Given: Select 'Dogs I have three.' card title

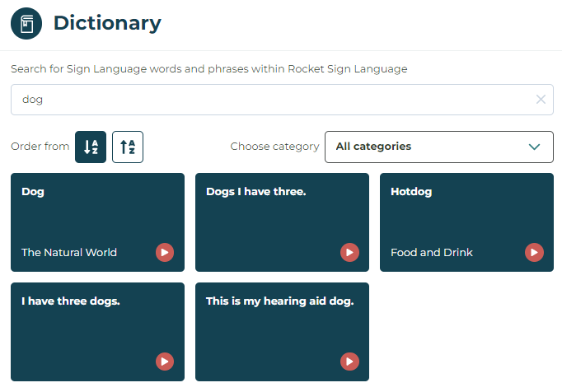Looking at the screenshot, I should (255, 192).
